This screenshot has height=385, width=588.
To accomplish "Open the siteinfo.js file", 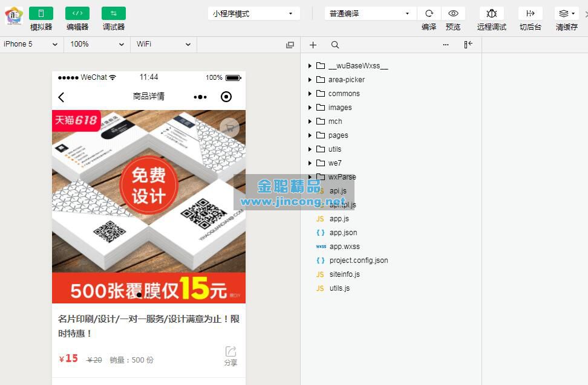I will point(338,274).
